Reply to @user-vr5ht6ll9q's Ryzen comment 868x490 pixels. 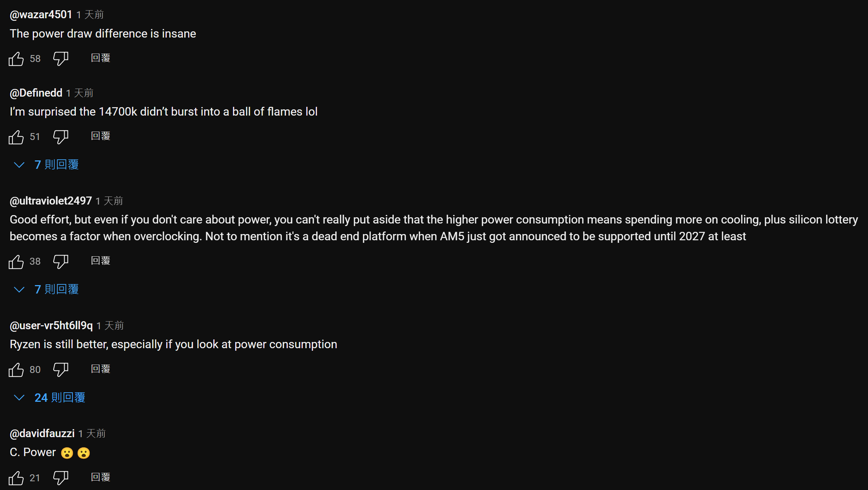pos(100,369)
